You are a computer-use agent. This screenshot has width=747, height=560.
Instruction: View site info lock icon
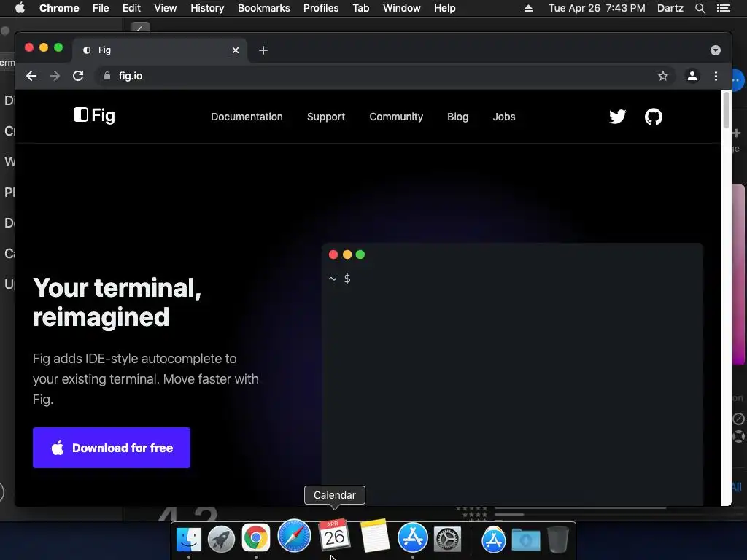click(x=107, y=76)
